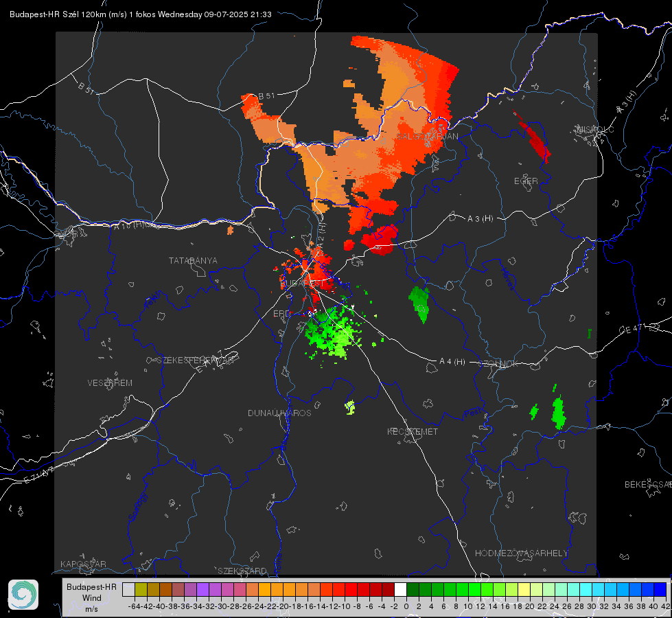Screen dimensions: 672x618
Task: Pick the dark green swatch between 0 and 2
Action: coord(413,589)
